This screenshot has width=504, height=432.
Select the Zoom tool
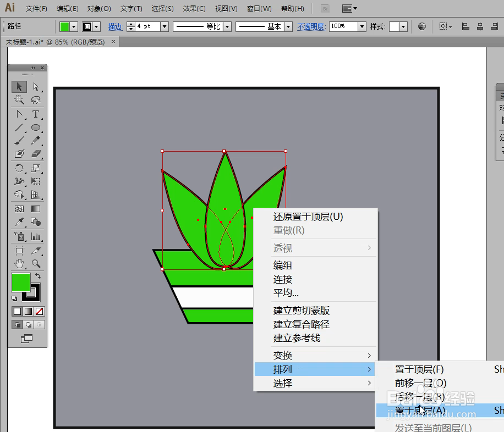tap(35, 263)
